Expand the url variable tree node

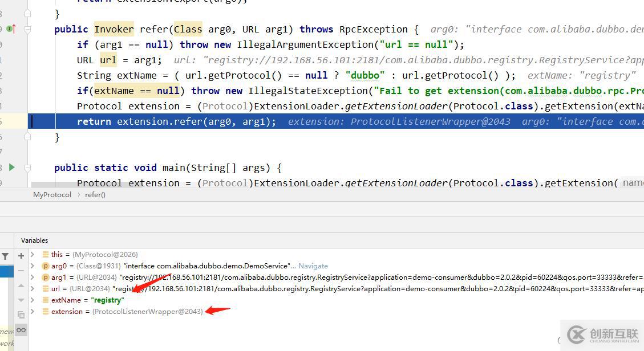(x=33, y=289)
